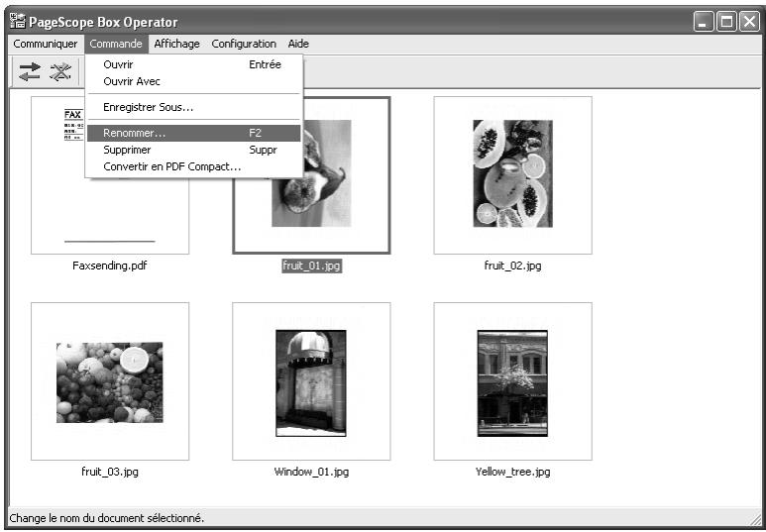The width and height of the screenshot is (766, 532).
Task: Select Ouvrir Avec menu entry
Action: (x=194, y=81)
